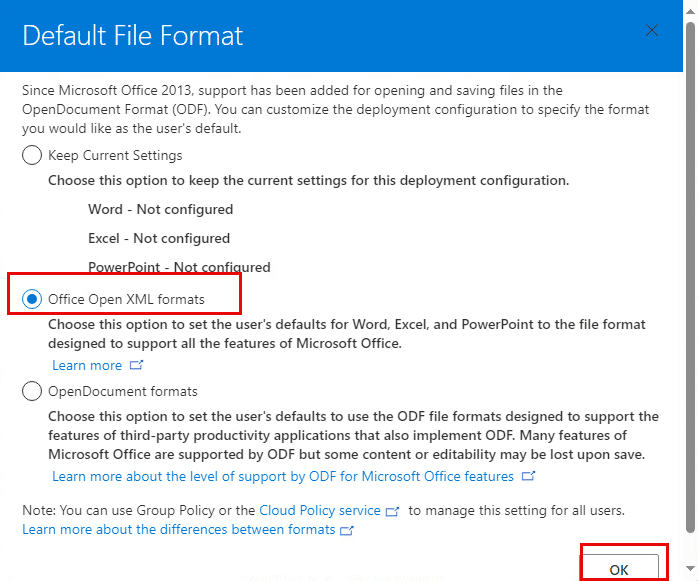The height and width of the screenshot is (581, 698).
Task: Click the Keep Current Settings label text
Action: point(115,156)
